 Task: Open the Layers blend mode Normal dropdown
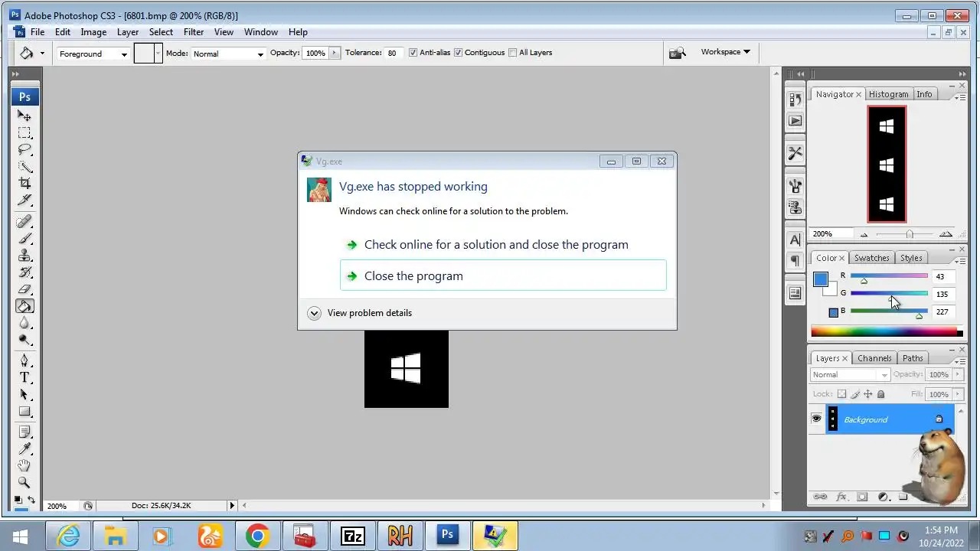coord(850,374)
